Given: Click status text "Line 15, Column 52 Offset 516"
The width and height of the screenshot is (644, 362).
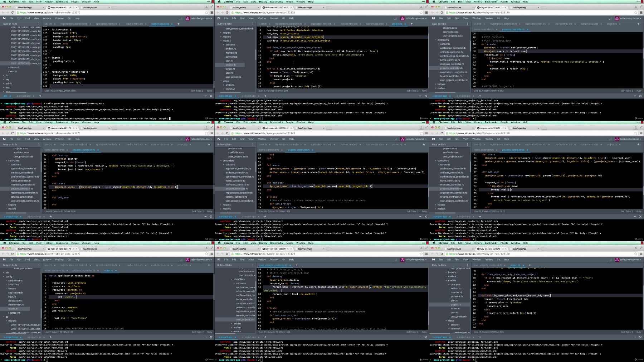Looking at the screenshot, I should pyautogui.click(x=489, y=332).
